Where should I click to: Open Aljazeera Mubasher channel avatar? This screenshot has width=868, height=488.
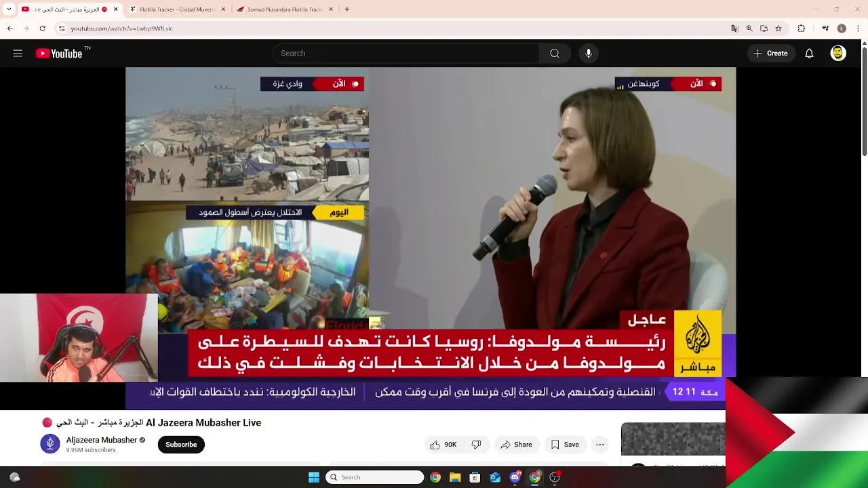click(x=50, y=444)
